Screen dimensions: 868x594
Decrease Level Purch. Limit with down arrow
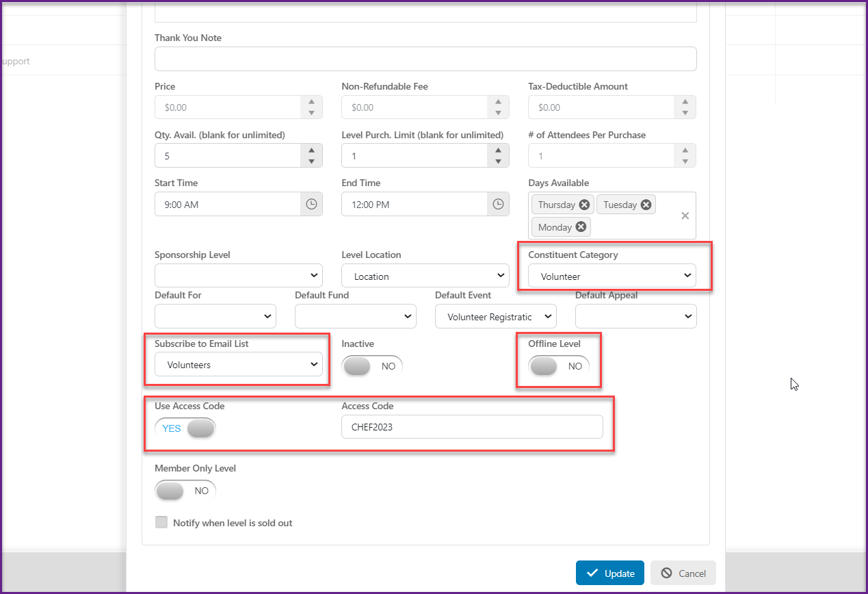coord(498,162)
